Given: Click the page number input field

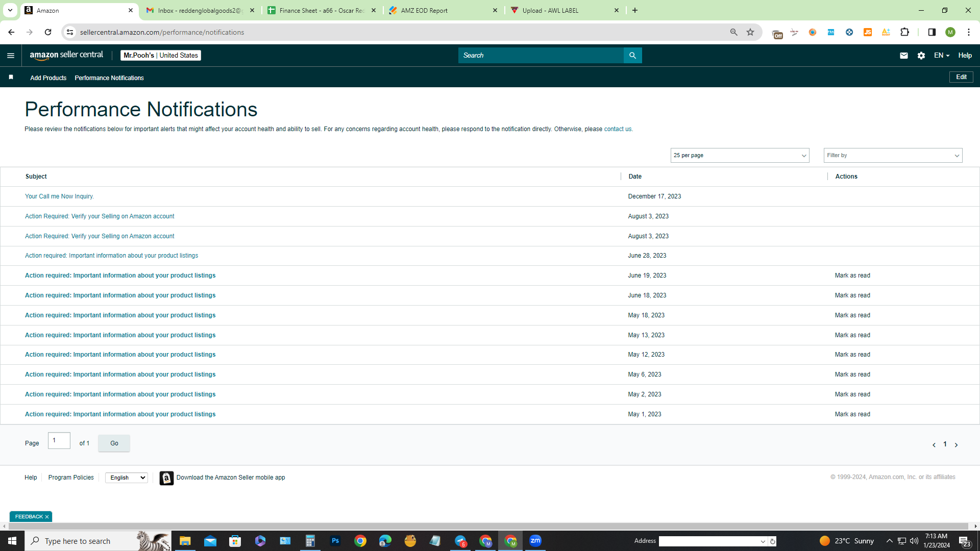Looking at the screenshot, I should 59,441.
